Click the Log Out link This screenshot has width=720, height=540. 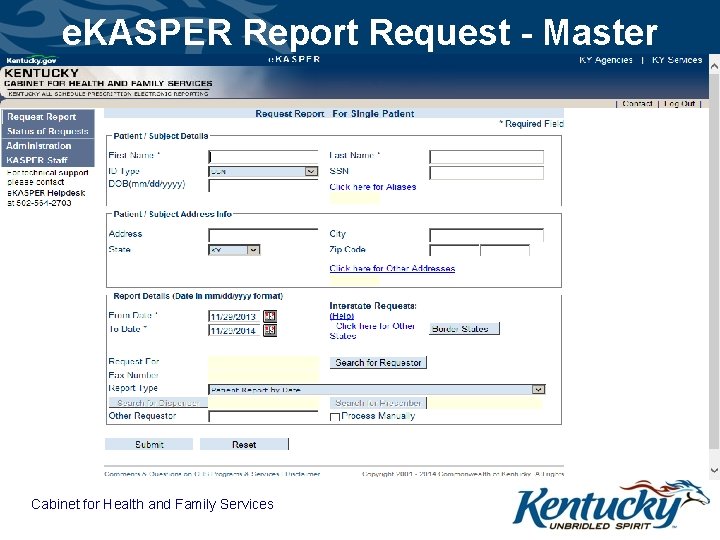click(680, 104)
